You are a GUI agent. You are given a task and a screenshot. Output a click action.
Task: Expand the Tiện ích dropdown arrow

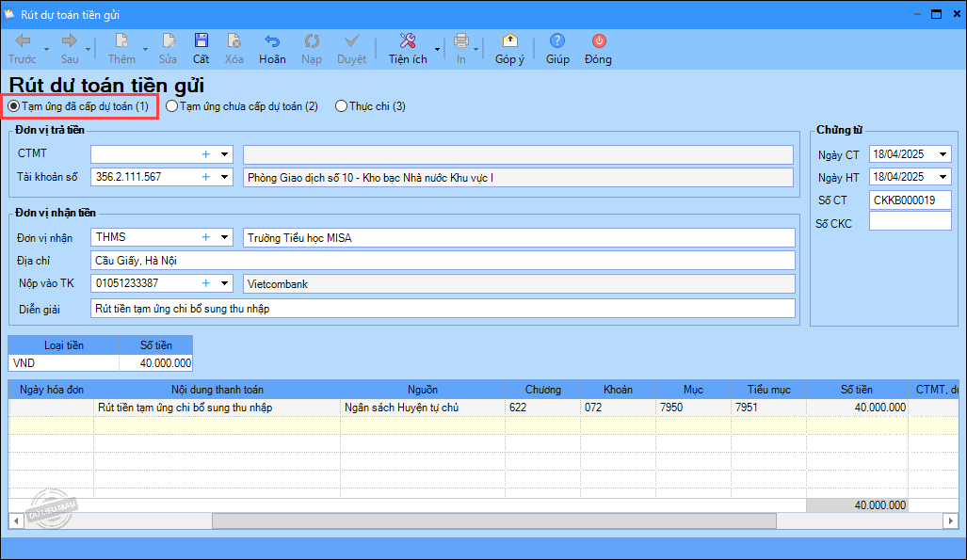pyautogui.click(x=437, y=49)
